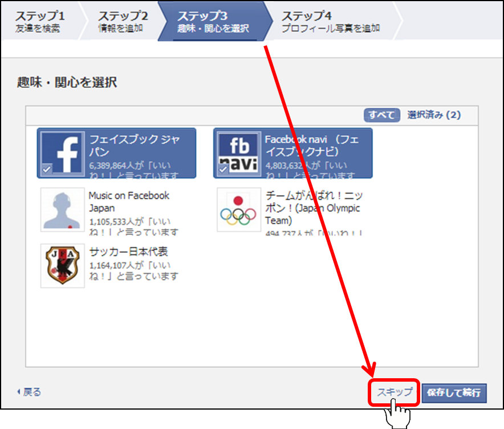Screen dimensions: 504x429
Task: Jump to ステップ4 プロフィール写真を追加 step
Action: 331,21
